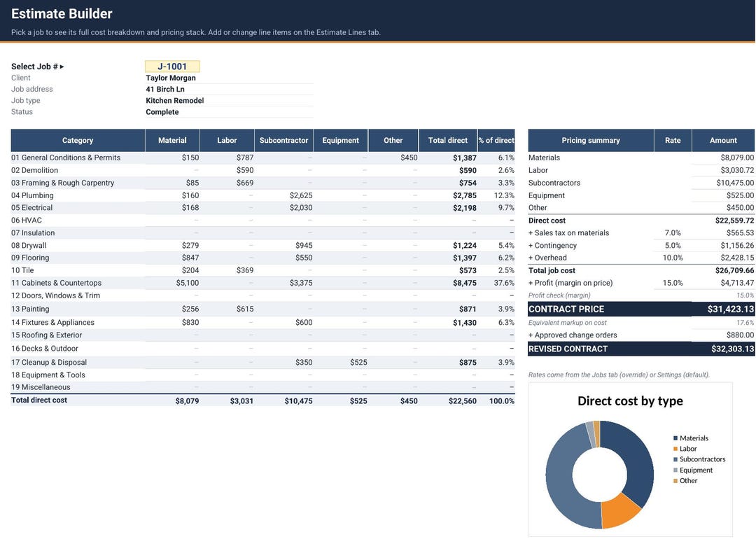Click the 'Equivalent markup on cost' label
The height and width of the screenshot is (544, 756).
tap(568, 323)
